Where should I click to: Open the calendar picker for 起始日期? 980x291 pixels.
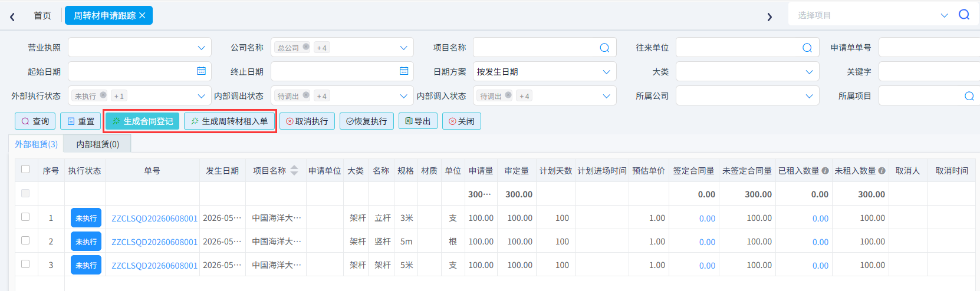201,71
